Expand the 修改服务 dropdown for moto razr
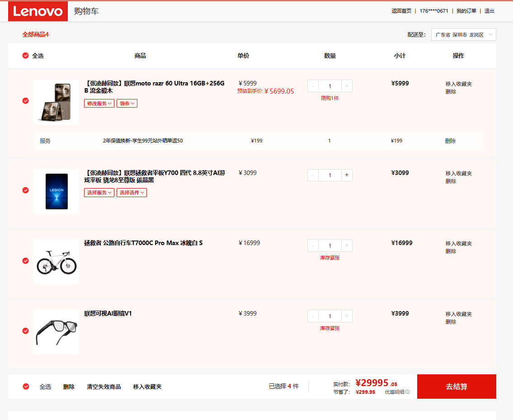This screenshot has width=513, height=420. [x=99, y=104]
